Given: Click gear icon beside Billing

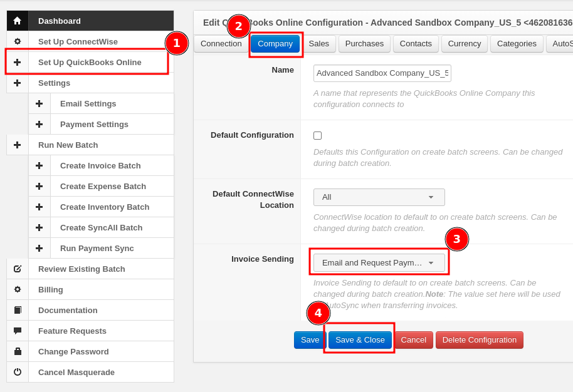Looking at the screenshot, I should tap(17, 289).
